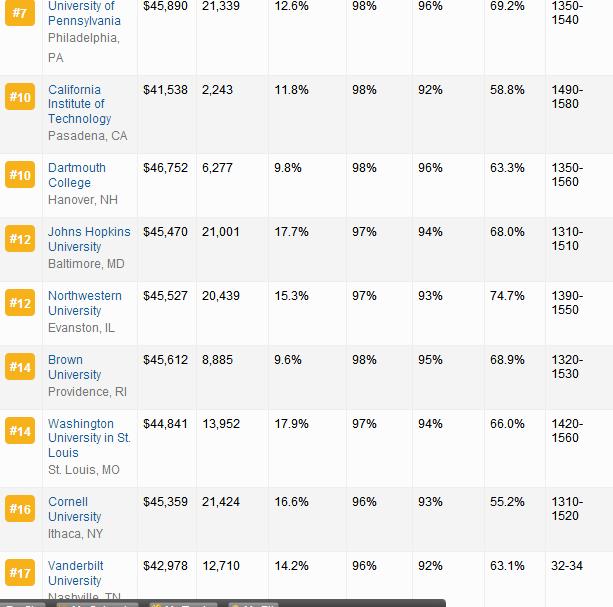613x607 pixels.
Task: Click the Dartmouth College link
Action: click(x=76, y=175)
